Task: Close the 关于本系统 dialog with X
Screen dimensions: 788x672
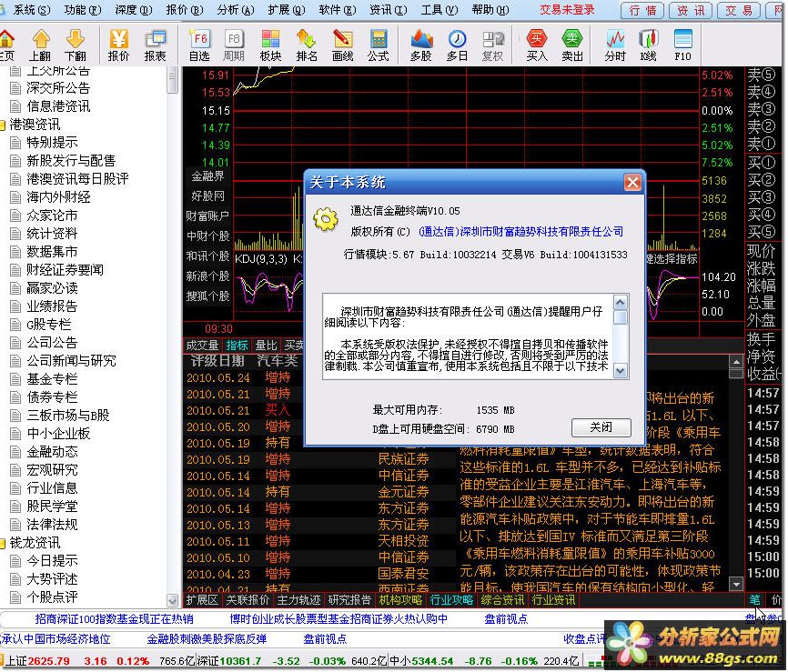Action: click(x=632, y=182)
